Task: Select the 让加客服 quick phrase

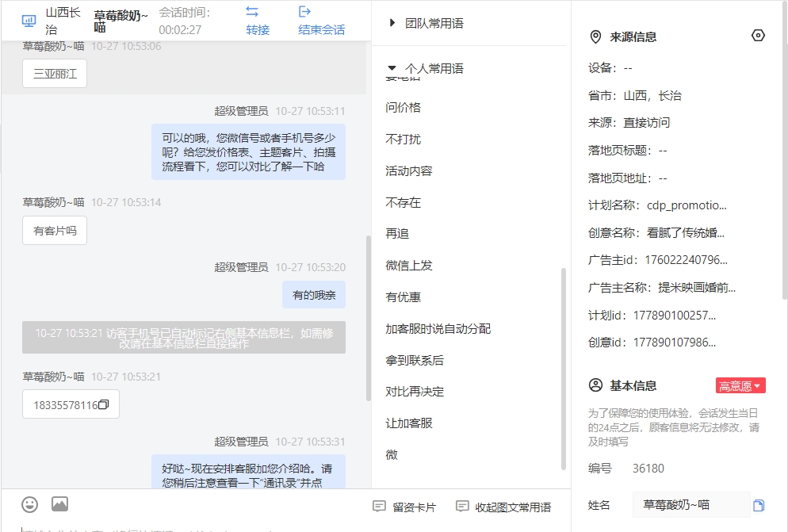Action: click(408, 423)
